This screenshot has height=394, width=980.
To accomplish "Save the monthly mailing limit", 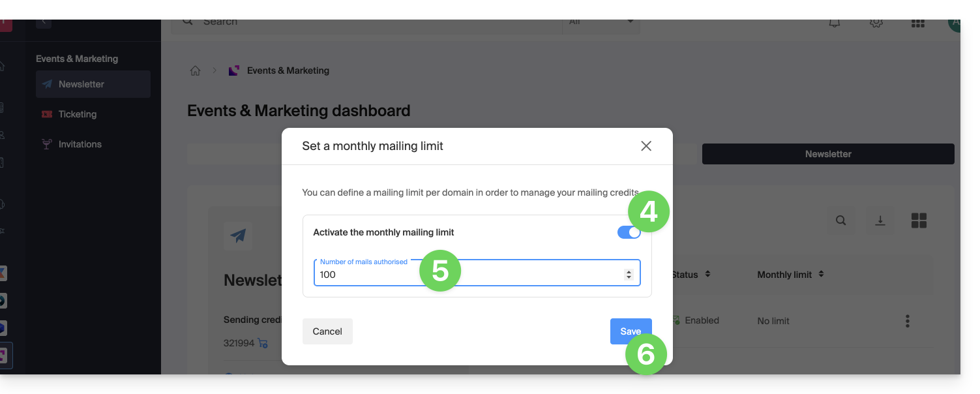I will (630, 331).
